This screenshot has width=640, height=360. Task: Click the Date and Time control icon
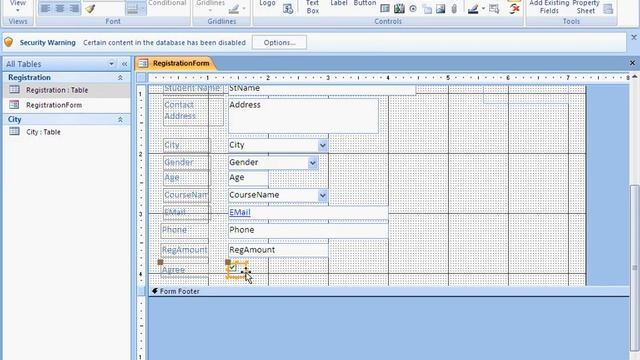point(288,9)
